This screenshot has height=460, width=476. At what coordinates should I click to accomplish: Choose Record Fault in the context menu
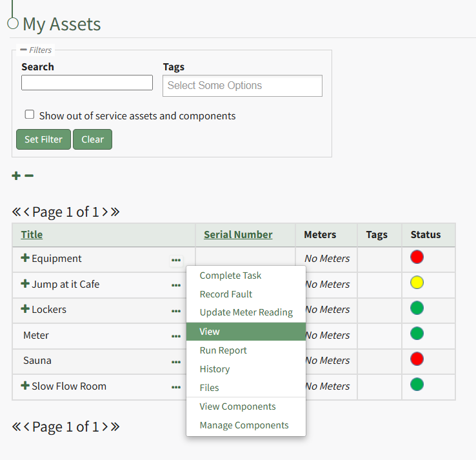tap(226, 294)
